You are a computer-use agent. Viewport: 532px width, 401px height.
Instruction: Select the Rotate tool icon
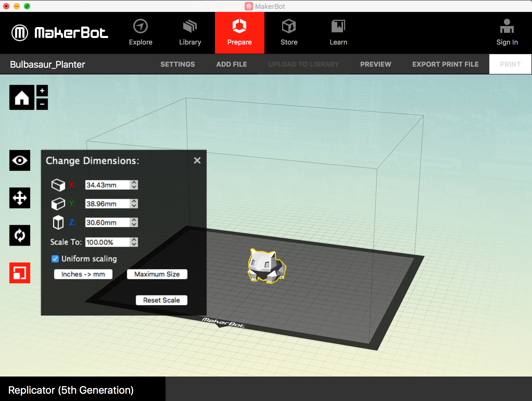[20, 235]
